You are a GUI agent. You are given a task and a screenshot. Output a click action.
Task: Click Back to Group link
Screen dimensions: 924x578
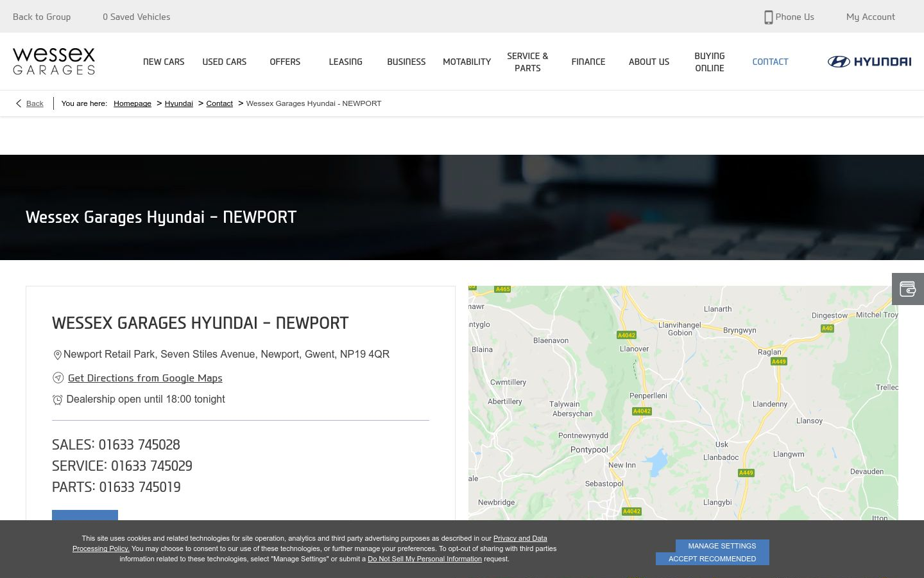click(42, 17)
